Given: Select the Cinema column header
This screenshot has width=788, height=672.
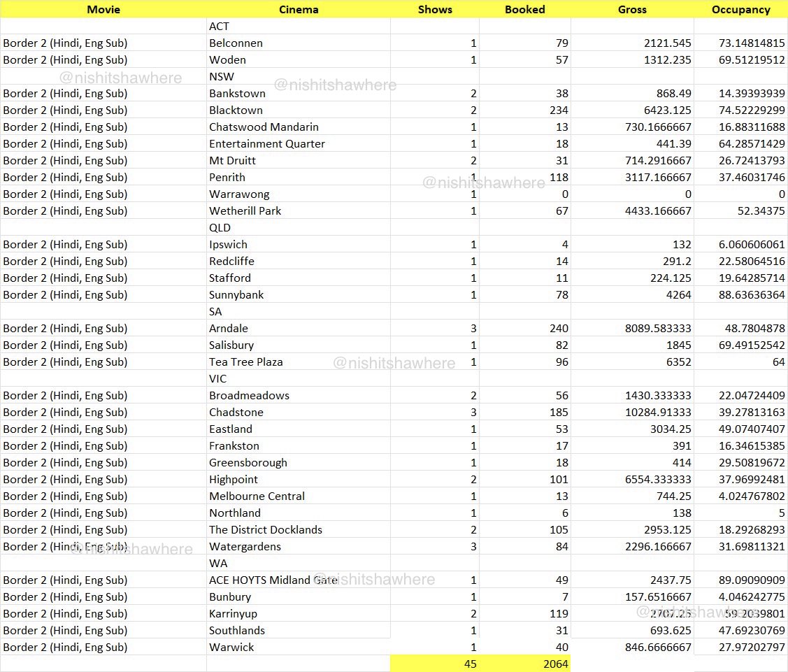Looking at the screenshot, I should tap(299, 9).
